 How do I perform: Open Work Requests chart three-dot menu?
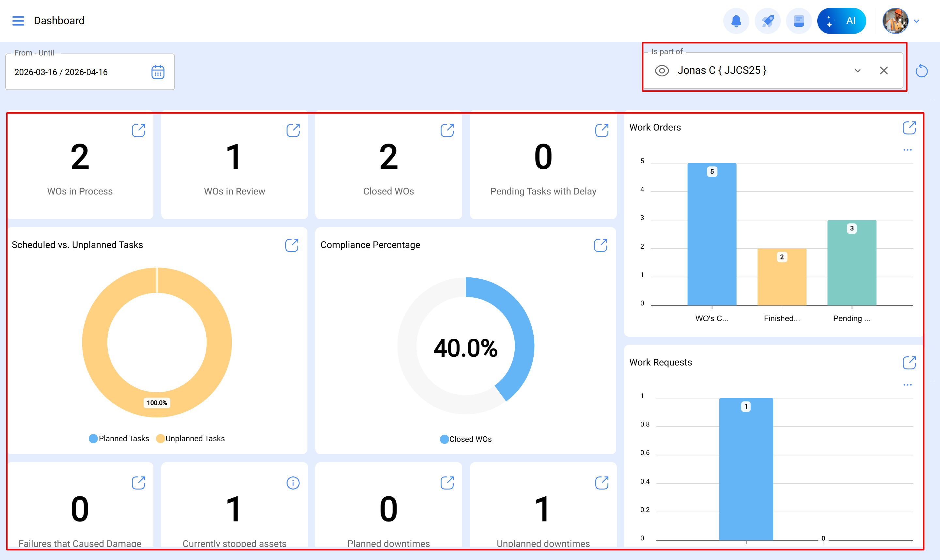tap(907, 385)
